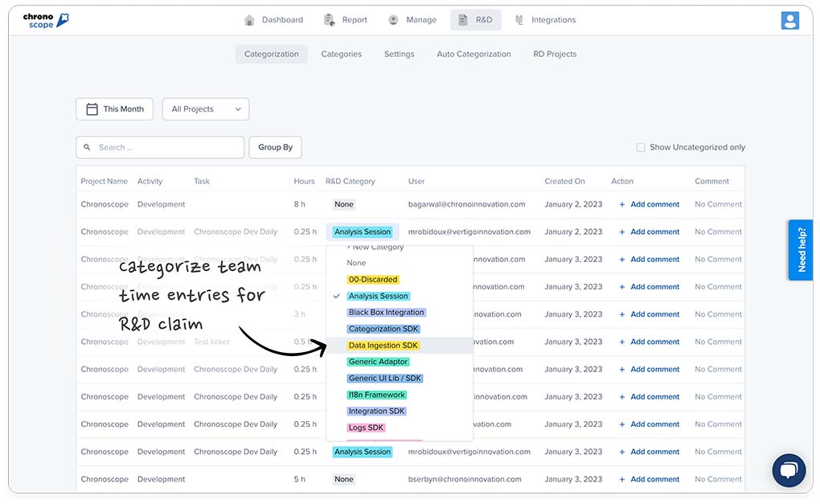Switch to the Categories tab

pos(342,54)
